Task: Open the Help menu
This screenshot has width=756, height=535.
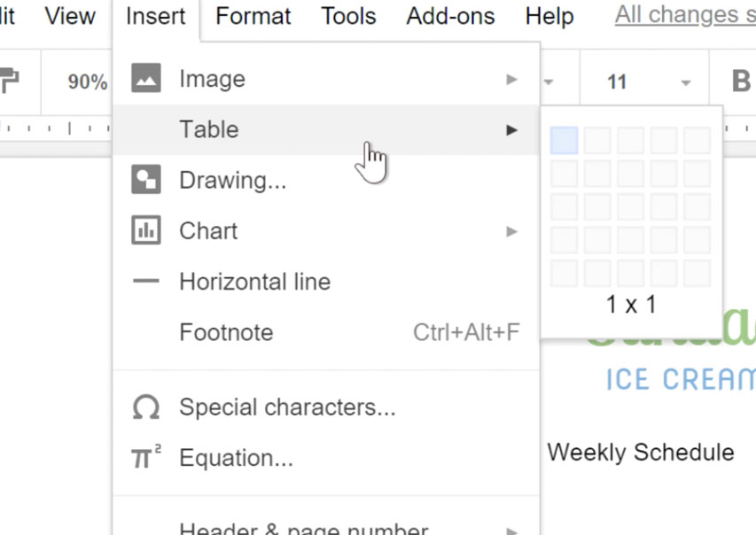Action: pyautogui.click(x=549, y=16)
